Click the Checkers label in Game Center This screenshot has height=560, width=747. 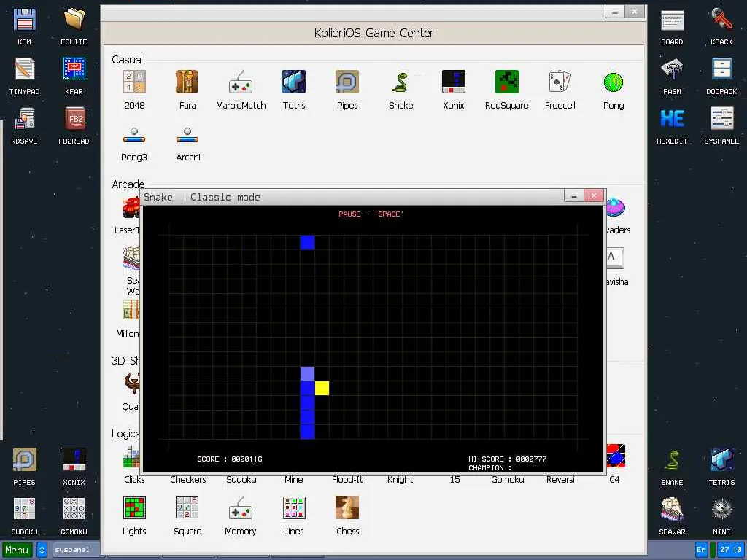click(x=187, y=480)
